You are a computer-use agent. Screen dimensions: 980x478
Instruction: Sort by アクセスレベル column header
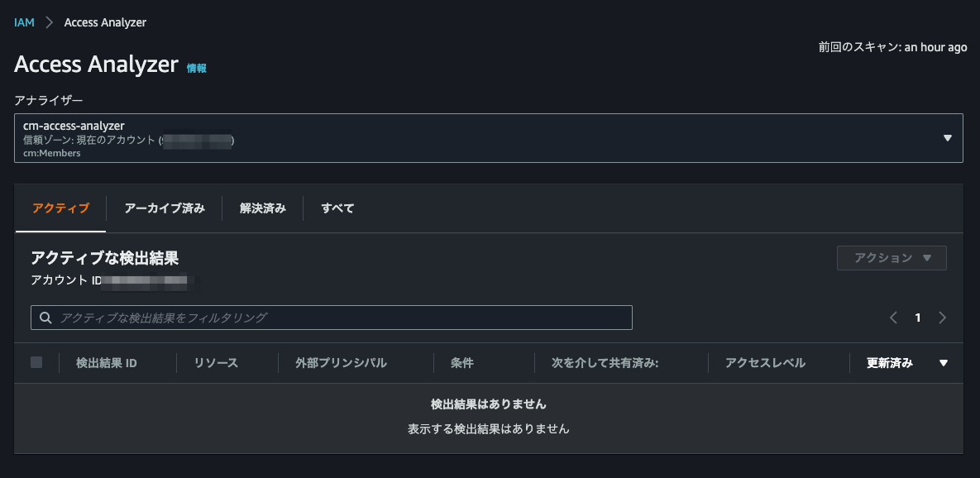coord(765,363)
